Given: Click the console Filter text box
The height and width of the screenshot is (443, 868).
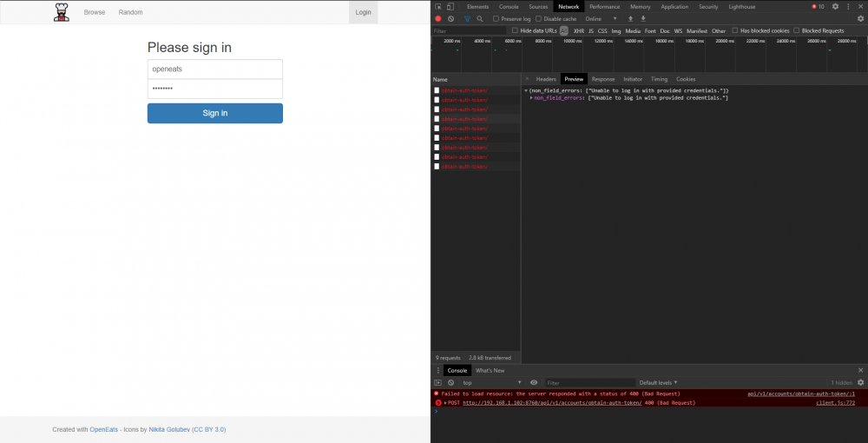Looking at the screenshot, I should coord(590,383).
